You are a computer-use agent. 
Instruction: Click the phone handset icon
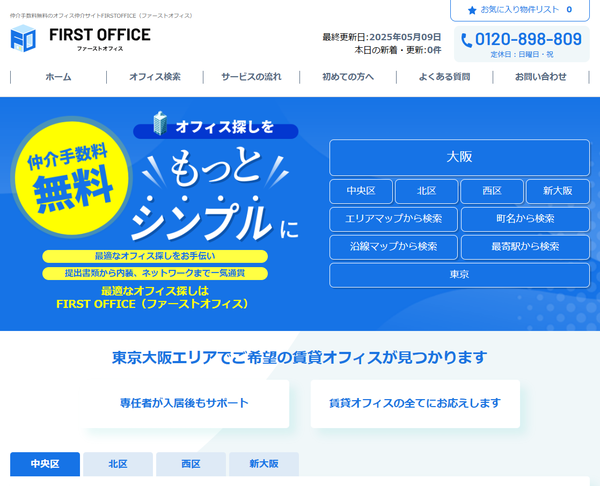coord(466,41)
